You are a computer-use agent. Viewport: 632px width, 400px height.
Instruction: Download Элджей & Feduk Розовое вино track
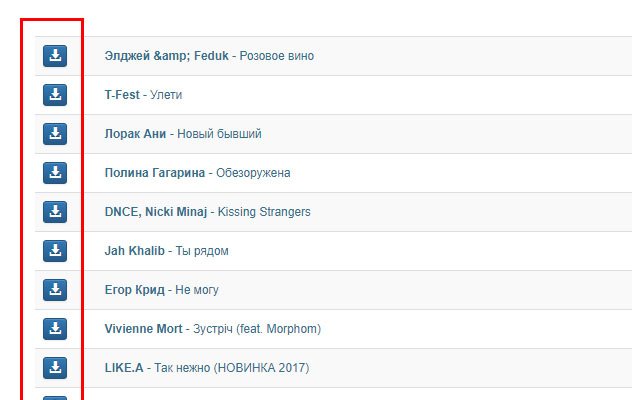(x=55, y=56)
